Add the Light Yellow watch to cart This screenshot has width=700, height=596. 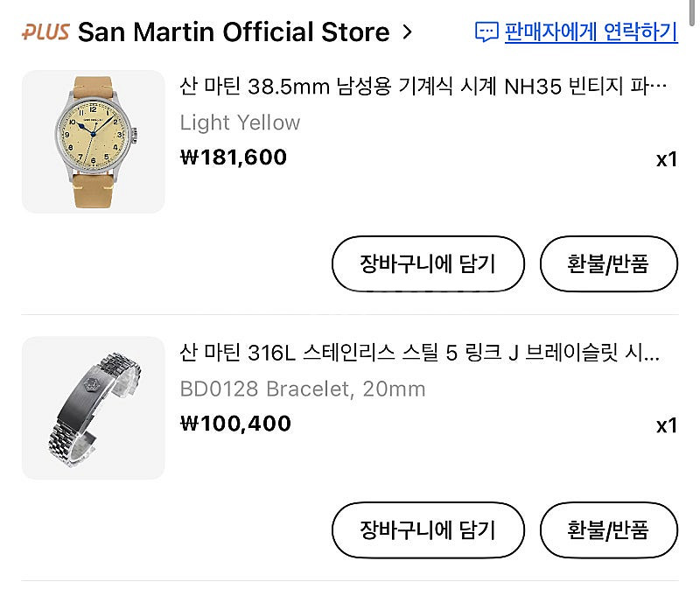[x=428, y=263]
